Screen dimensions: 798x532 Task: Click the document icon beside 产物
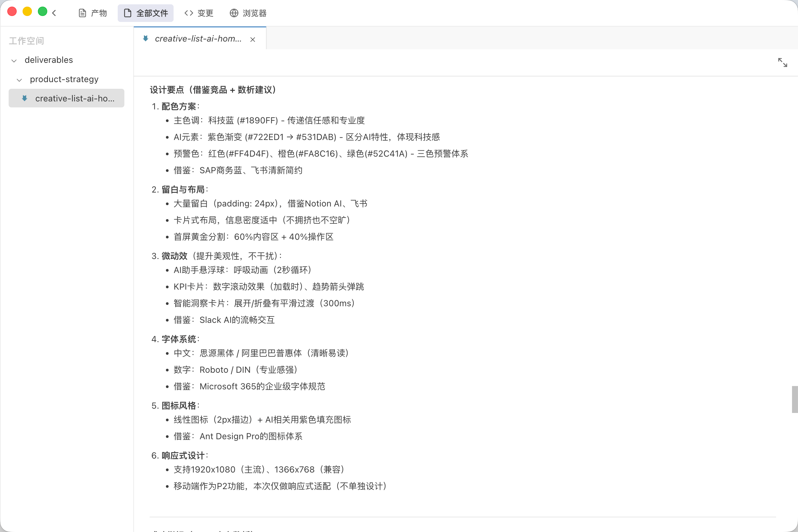[82, 13]
